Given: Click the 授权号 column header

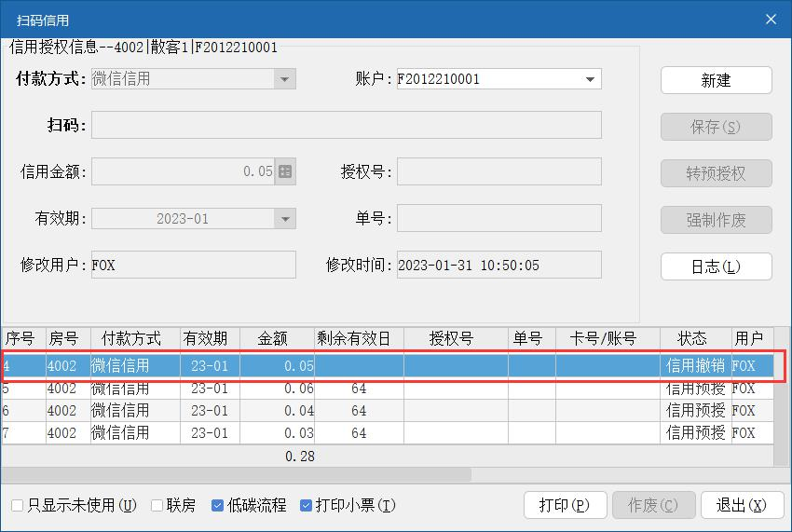Looking at the screenshot, I should pos(457,338).
